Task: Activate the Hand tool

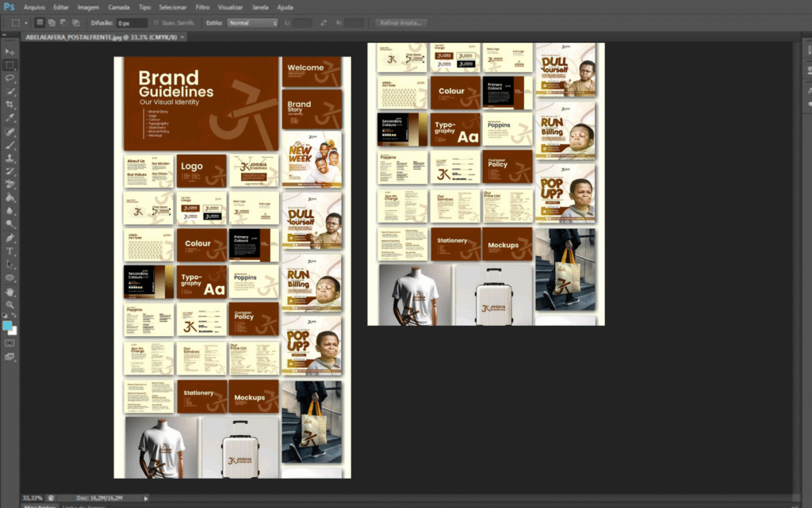Action: tap(10, 291)
